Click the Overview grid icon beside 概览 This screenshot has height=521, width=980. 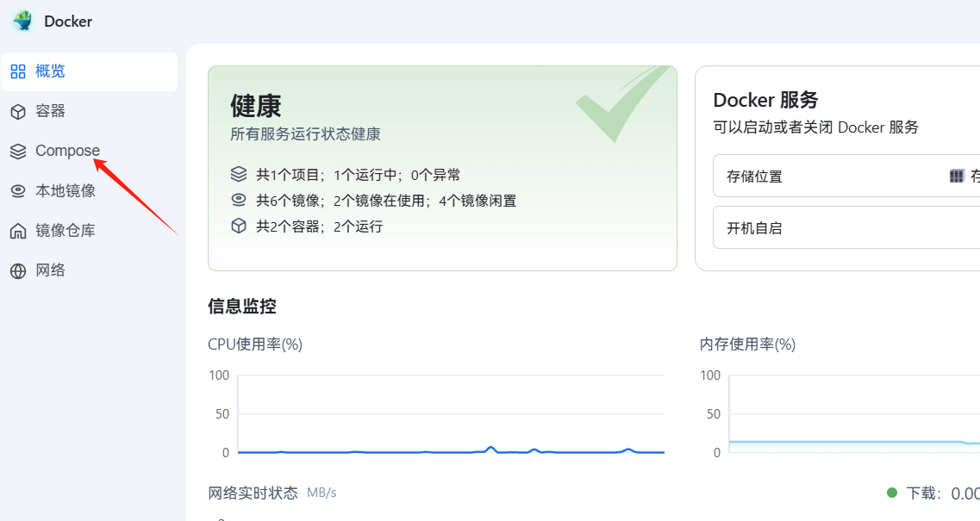[18, 71]
